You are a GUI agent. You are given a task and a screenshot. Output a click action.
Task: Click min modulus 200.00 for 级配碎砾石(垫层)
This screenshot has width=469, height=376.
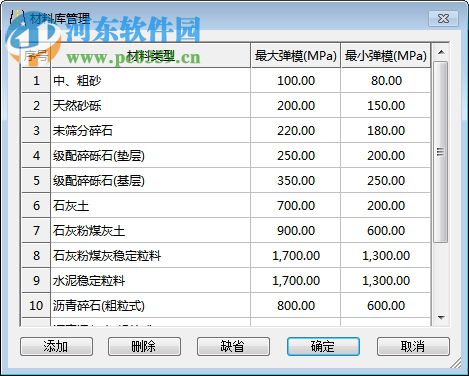[x=386, y=156]
